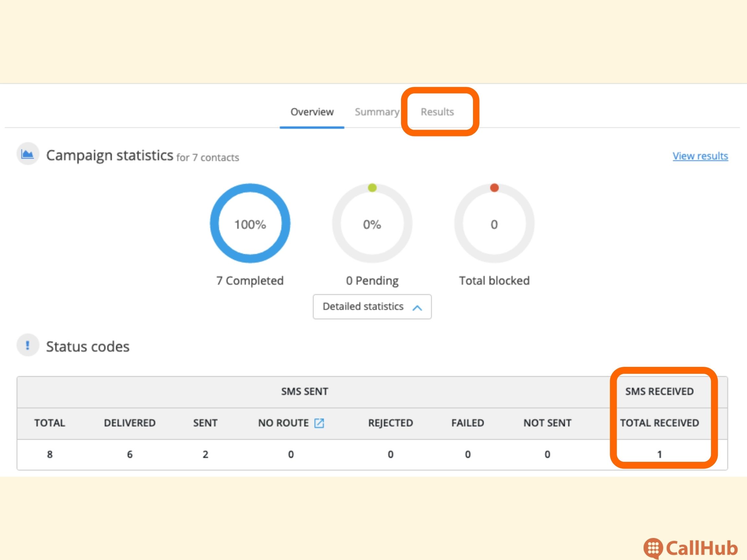Click the 0% pending progress ring
Image resolution: width=747 pixels, height=560 pixels.
[x=372, y=224]
